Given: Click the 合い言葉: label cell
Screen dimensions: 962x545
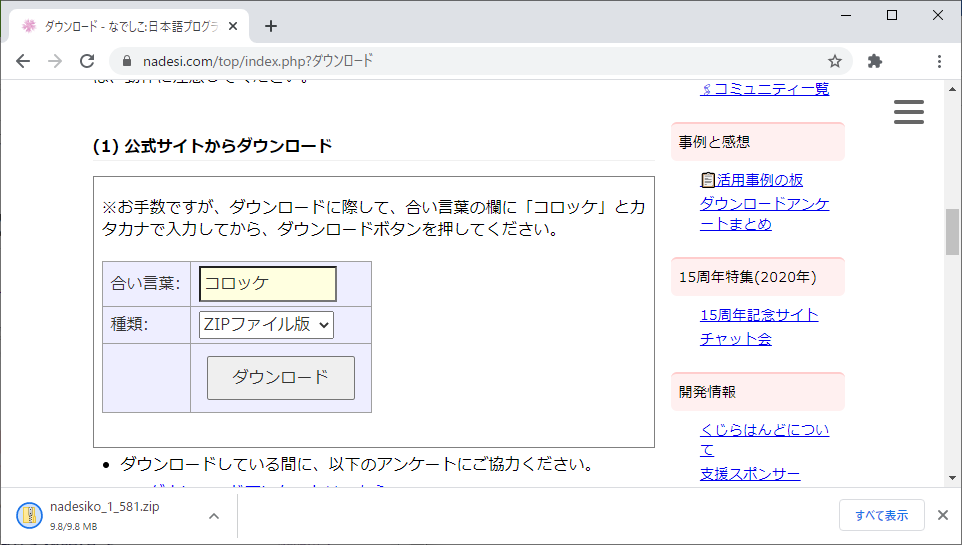Looking at the screenshot, I should coord(146,284).
